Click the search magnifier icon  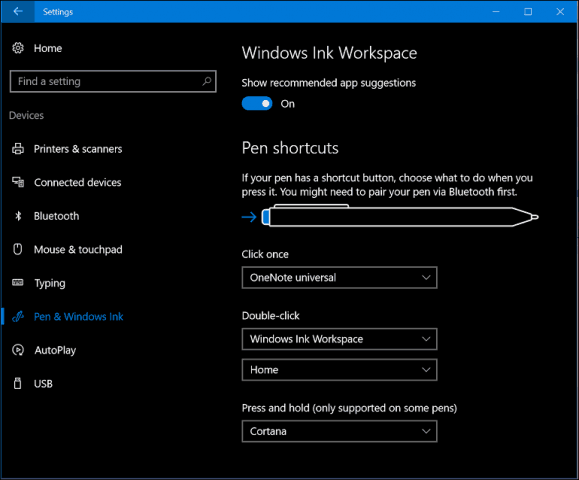tap(207, 81)
